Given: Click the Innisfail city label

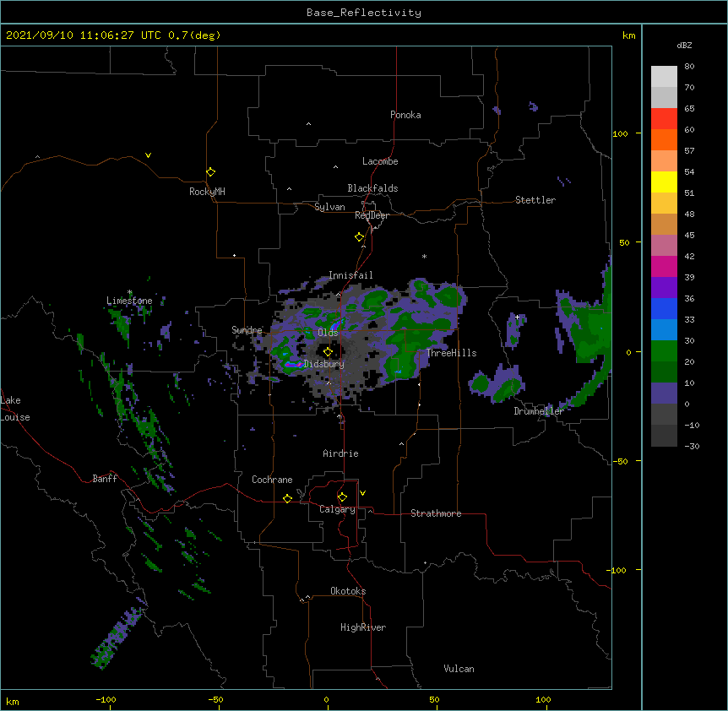Looking at the screenshot, I should click(350, 275).
